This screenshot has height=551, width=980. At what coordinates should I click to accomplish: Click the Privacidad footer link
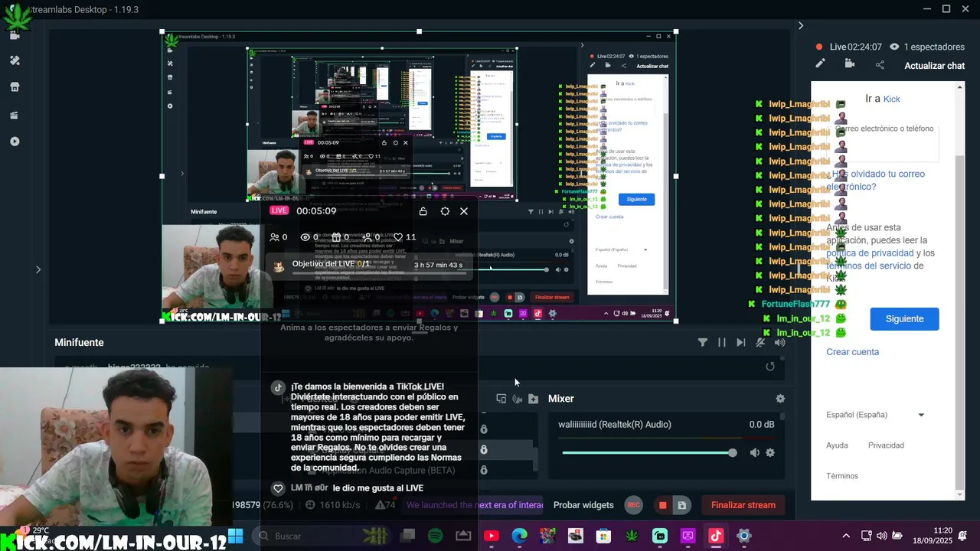click(x=886, y=445)
